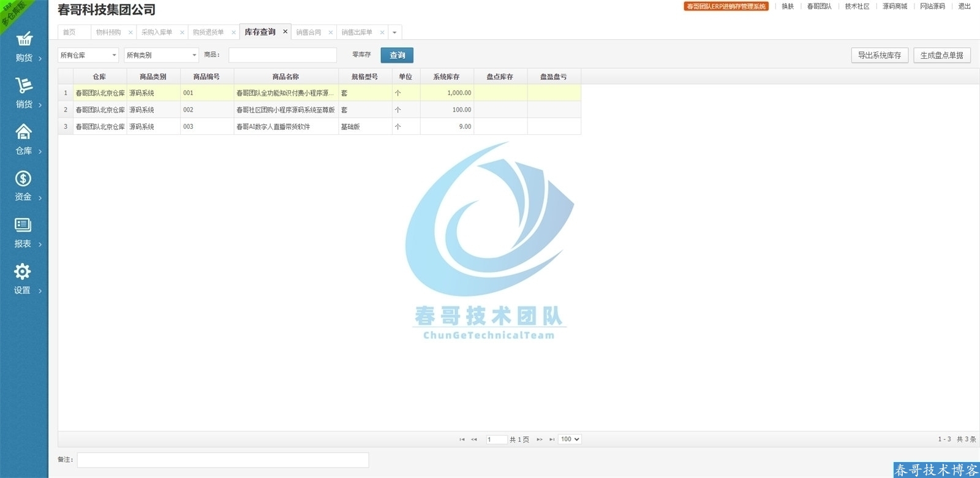Toggle the 零库存 zero-stock filter
The height and width of the screenshot is (478, 980).
tap(361, 55)
